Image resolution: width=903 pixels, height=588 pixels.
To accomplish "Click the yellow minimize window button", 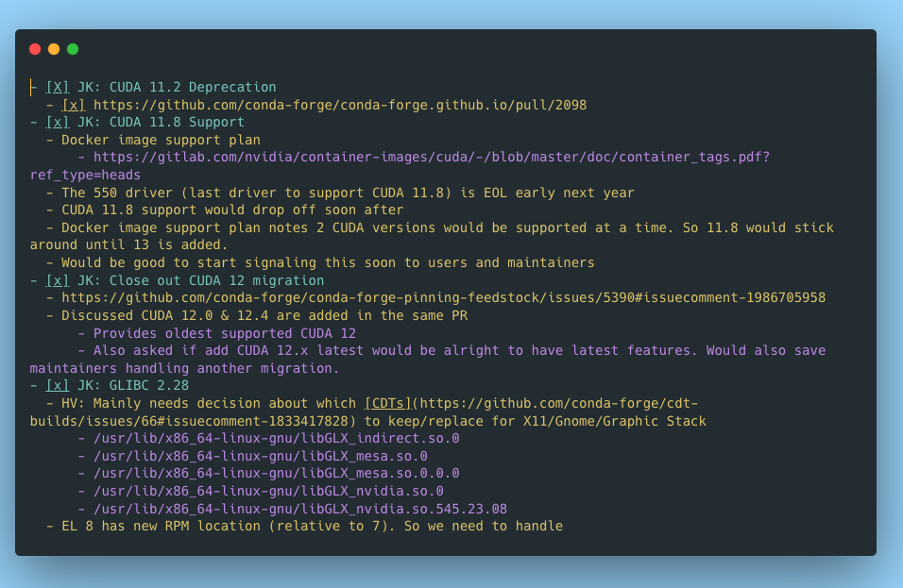I will pos(54,49).
